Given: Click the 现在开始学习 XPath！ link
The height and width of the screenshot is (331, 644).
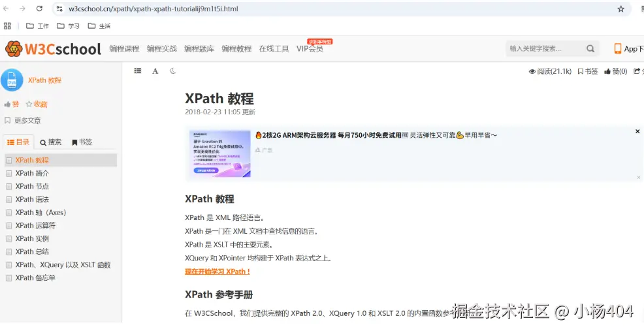Looking at the screenshot, I should (217, 272).
